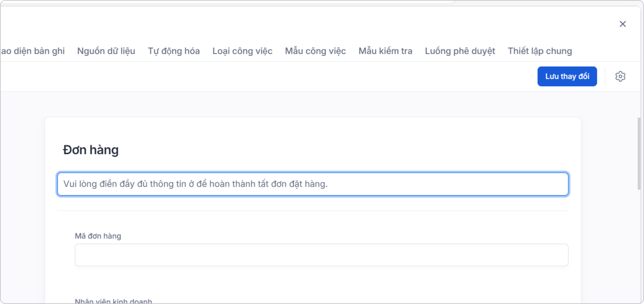Click the Mã đơn hàng label
Viewport: 644px width, 304px height.
click(98, 236)
